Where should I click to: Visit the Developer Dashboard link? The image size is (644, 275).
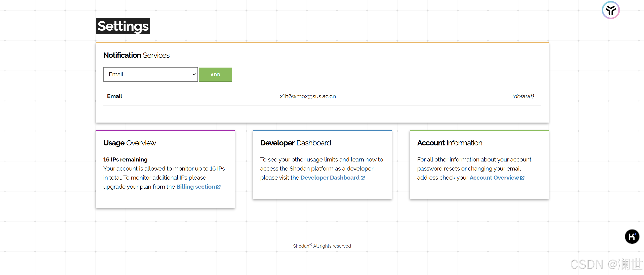[x=330, y=178]
